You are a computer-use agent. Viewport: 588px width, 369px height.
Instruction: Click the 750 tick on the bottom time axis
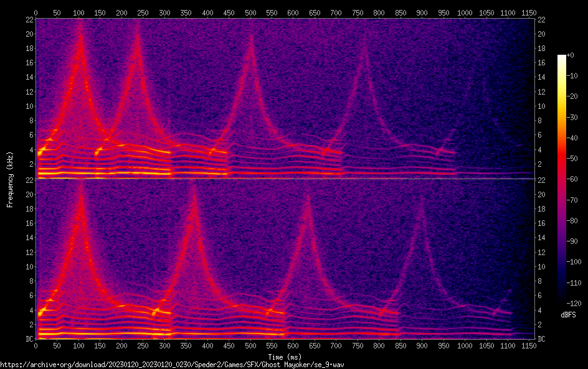tap(357, 346)
